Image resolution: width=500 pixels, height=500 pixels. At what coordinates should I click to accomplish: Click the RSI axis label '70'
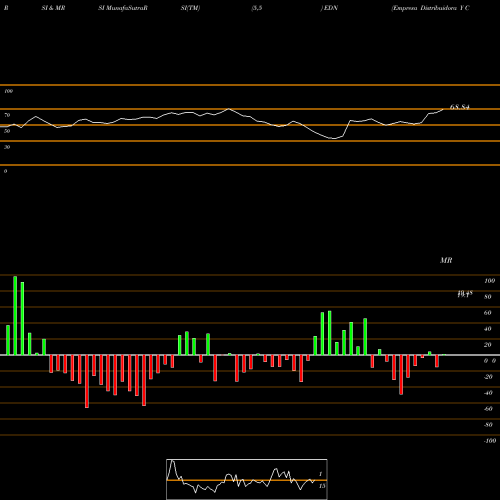[x=7, y=115]
